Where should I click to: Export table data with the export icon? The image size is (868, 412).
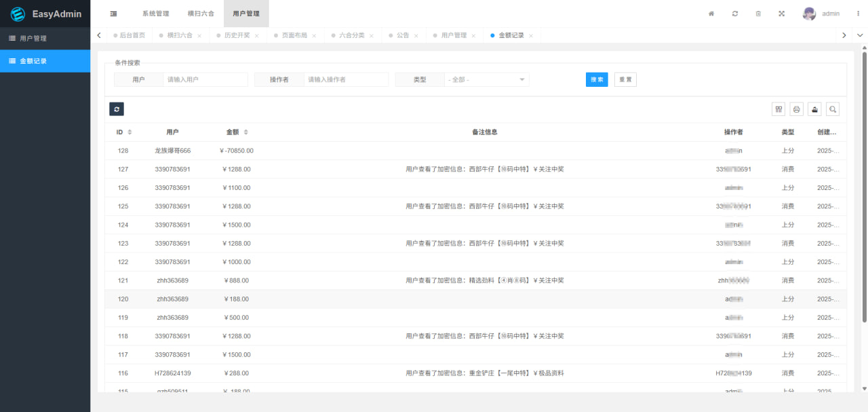coord(814,109)
